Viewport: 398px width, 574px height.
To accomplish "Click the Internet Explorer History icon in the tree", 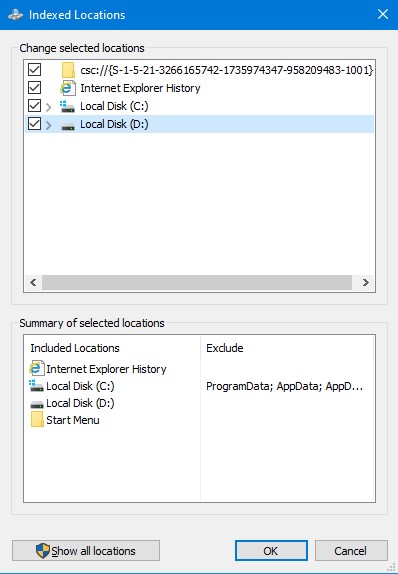I will point(68,88).
